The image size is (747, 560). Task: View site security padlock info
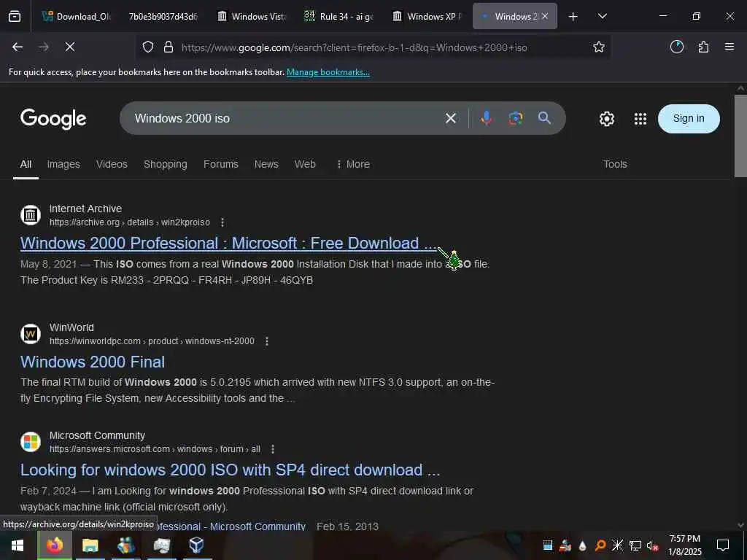[169, 47]
